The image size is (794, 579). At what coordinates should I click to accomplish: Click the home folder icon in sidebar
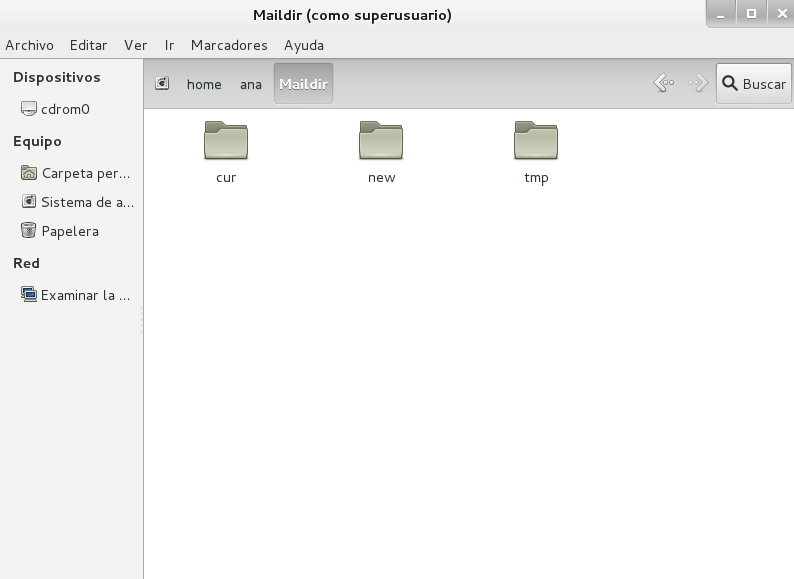[x=29, y=173]
